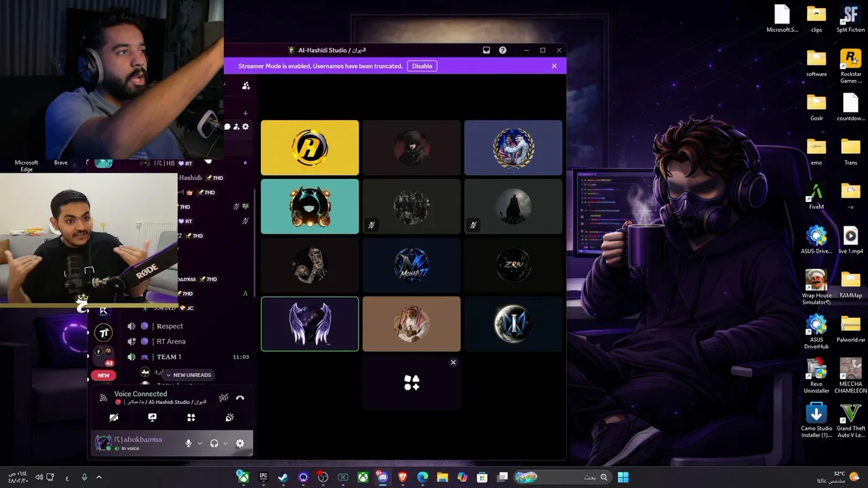
Task: Turn on camera in voice panel
Action: click(x=114, y=418)
